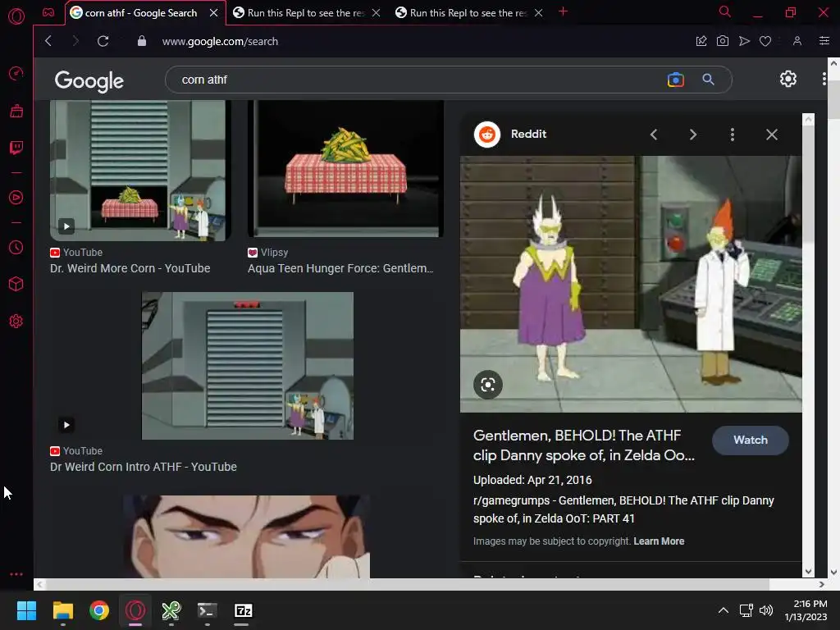
Task: Open Vlipsy corn table thumbnail
Action: point(345,169)
